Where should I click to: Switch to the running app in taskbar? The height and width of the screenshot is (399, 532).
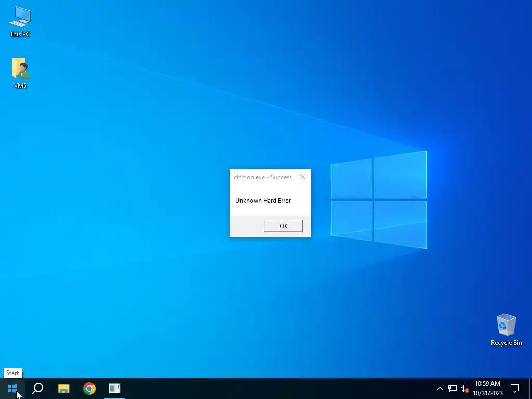pos(114,389)
